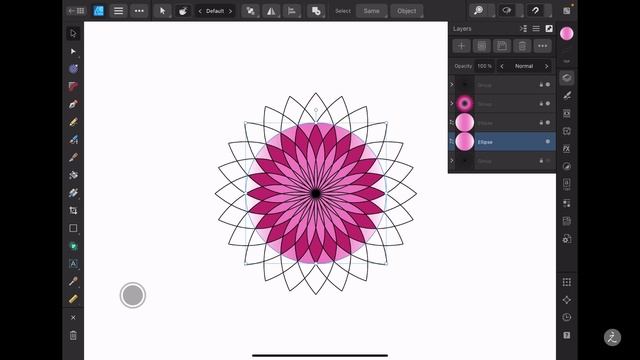Tap the second Layers button next to plus
This screenshot has height=360, width=640.
[482, 46]
